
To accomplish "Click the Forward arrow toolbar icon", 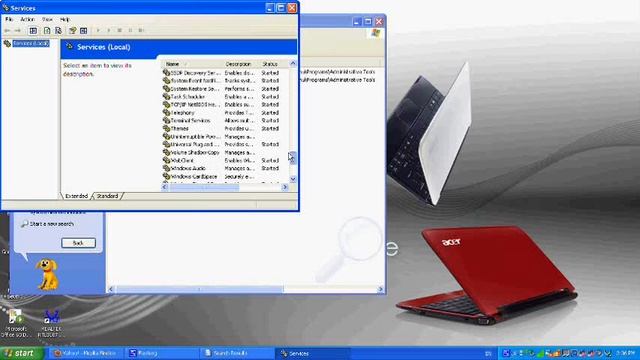I will coord(18,30).
